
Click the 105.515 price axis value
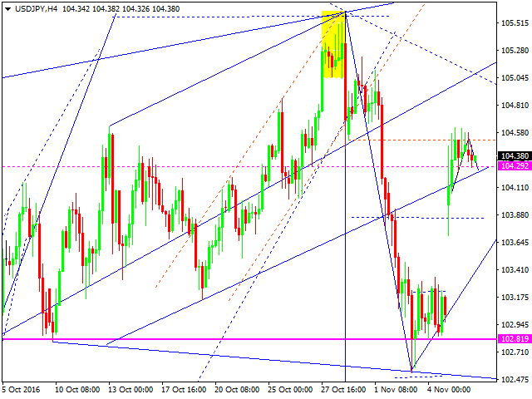[515, 23]
